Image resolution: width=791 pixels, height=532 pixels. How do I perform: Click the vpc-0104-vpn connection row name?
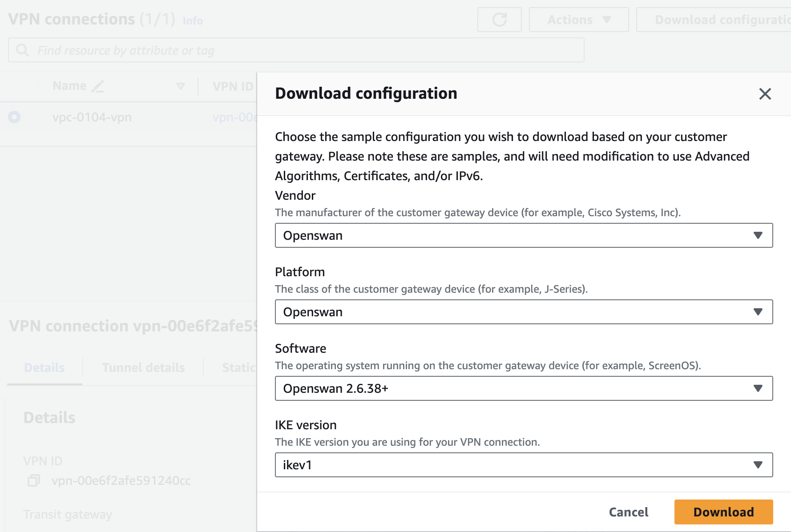point(92,117)
